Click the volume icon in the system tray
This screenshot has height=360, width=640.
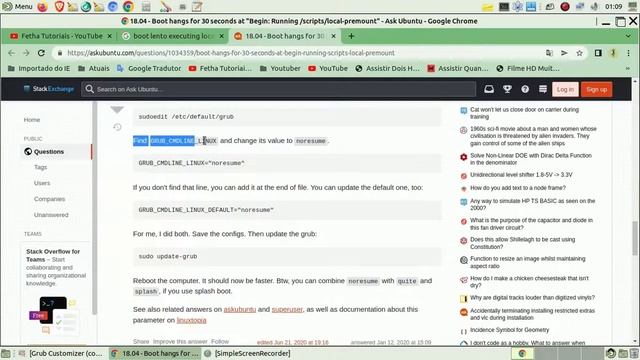[594, 7]
